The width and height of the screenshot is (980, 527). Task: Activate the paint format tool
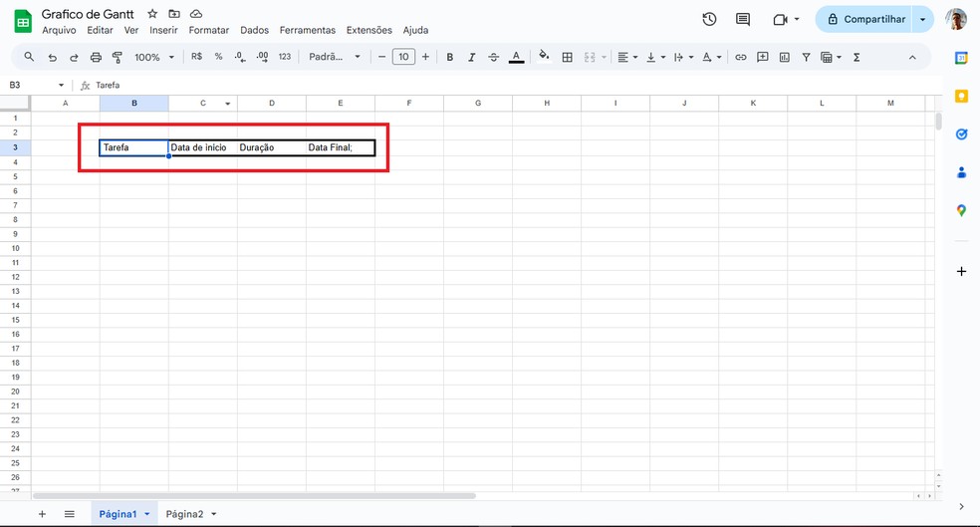click(117, 57)
